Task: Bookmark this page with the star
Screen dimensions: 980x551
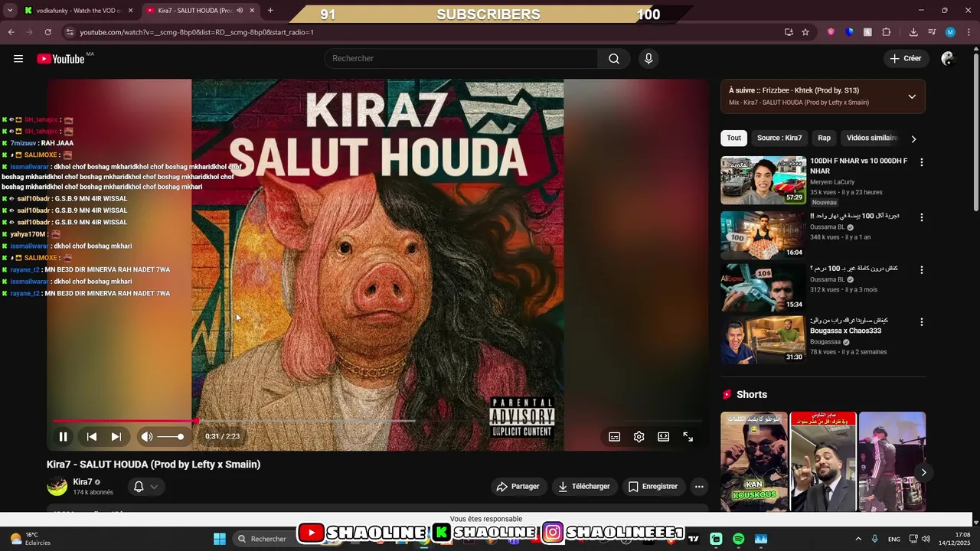Action: click(805, 32)
